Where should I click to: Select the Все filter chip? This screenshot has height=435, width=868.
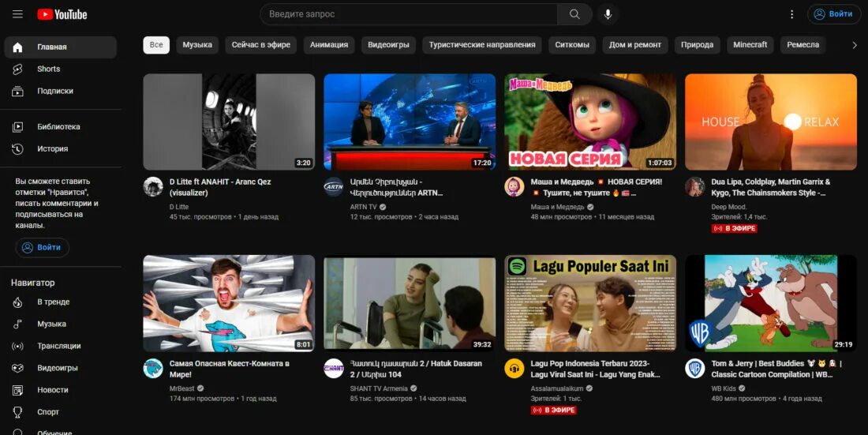[x=156, y=45]
